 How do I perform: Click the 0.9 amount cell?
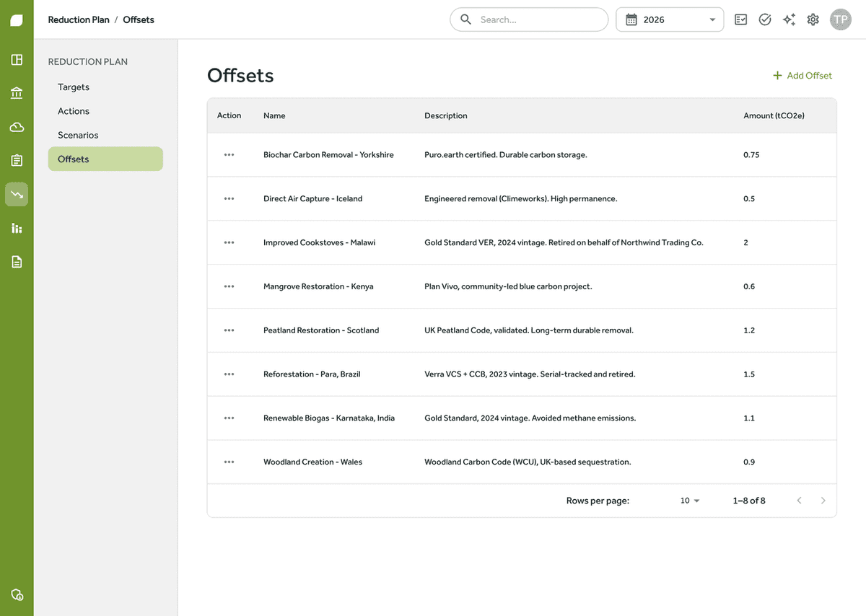pyautogui.click(x=749, y=462)
